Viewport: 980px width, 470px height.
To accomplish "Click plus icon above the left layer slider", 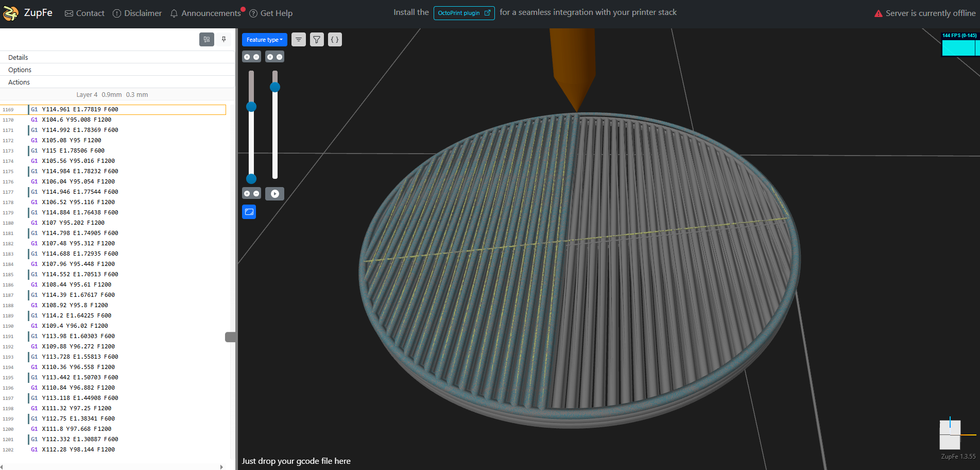I will click(247, 57).
